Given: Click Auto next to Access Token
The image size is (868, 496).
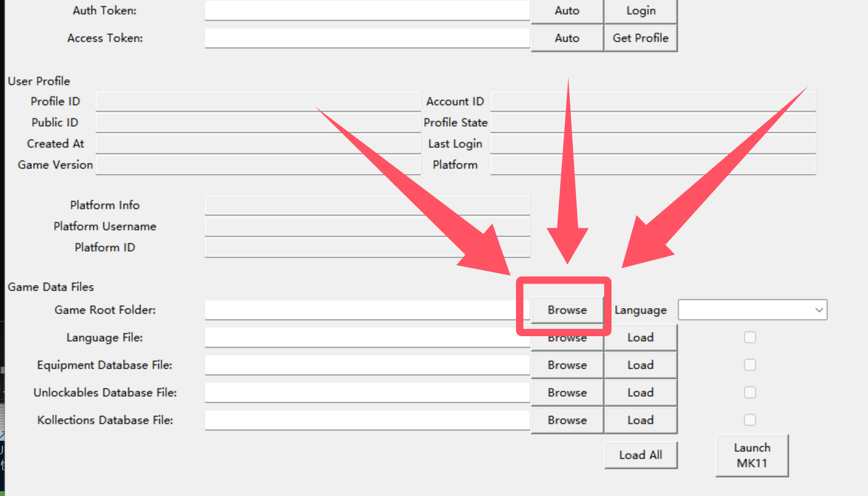Looking at the screenshot, I should (x=567, y=38).
